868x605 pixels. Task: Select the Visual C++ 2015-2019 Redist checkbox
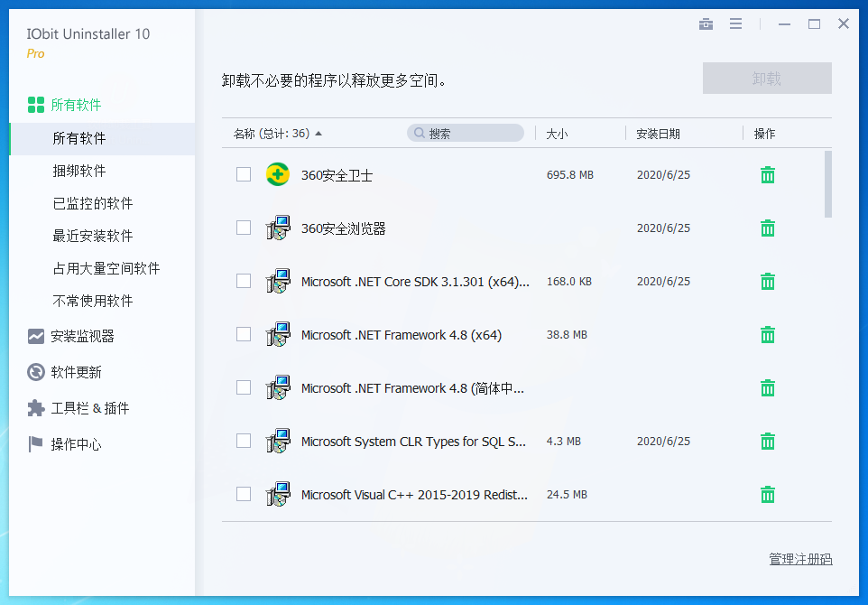pyautogui.click(x=244, y=494)
